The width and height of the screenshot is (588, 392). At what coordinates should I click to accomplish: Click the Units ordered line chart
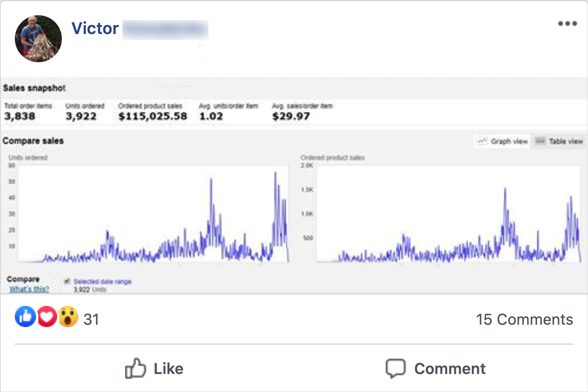[153, 213]
